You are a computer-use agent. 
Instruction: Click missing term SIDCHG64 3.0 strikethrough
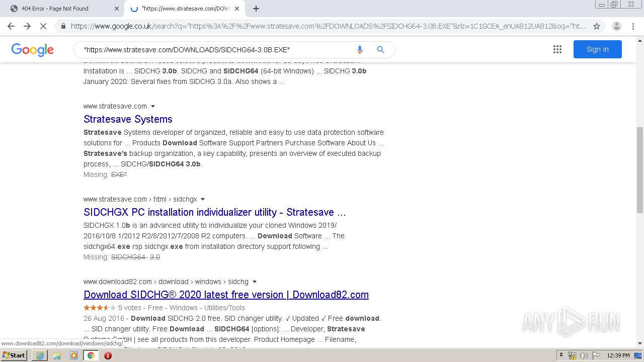pos(135,257)
